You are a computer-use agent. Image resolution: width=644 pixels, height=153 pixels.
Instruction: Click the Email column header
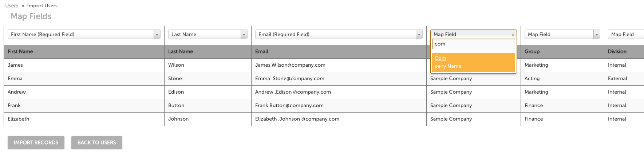click(x=261, y=52)
